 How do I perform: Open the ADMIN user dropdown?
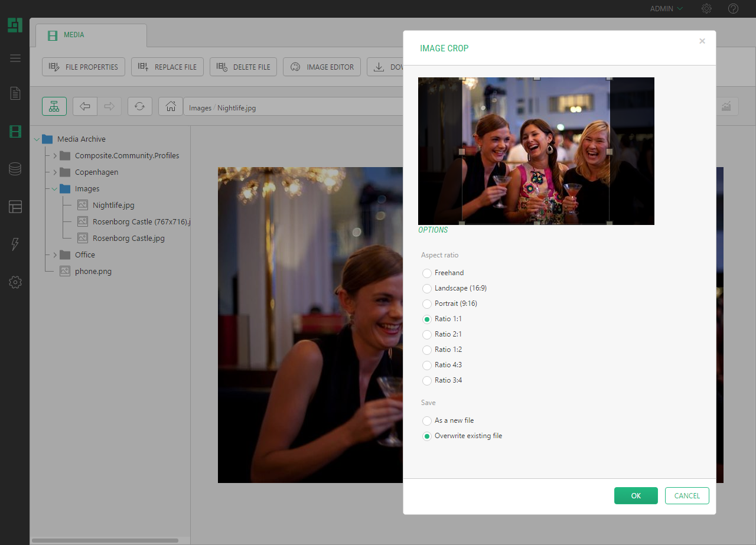click(x=666, y=9)
